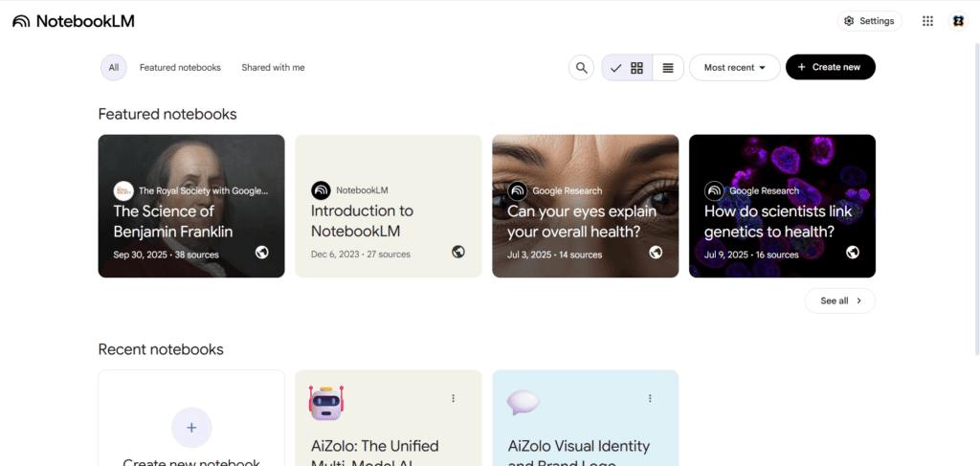Image resolution: width=980 pixels, height=466 pixels.
Task: Click Google Research icon on genetics card
Action: (x=714, y=190)
